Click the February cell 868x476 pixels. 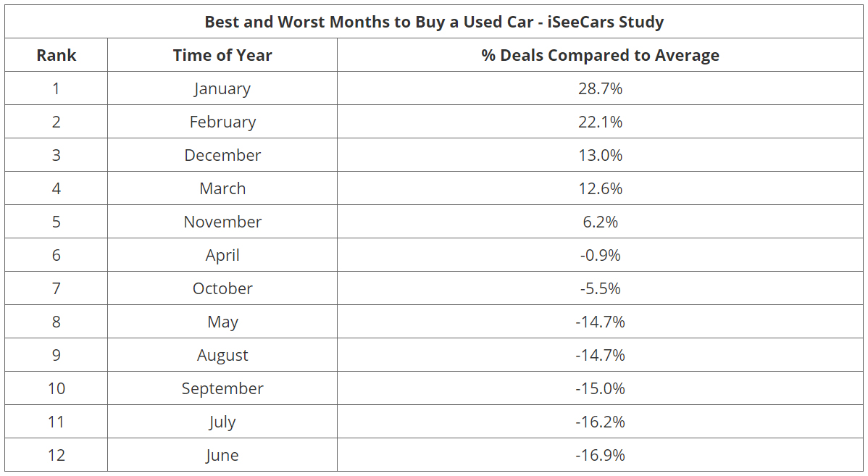click(x=222, y=122)
